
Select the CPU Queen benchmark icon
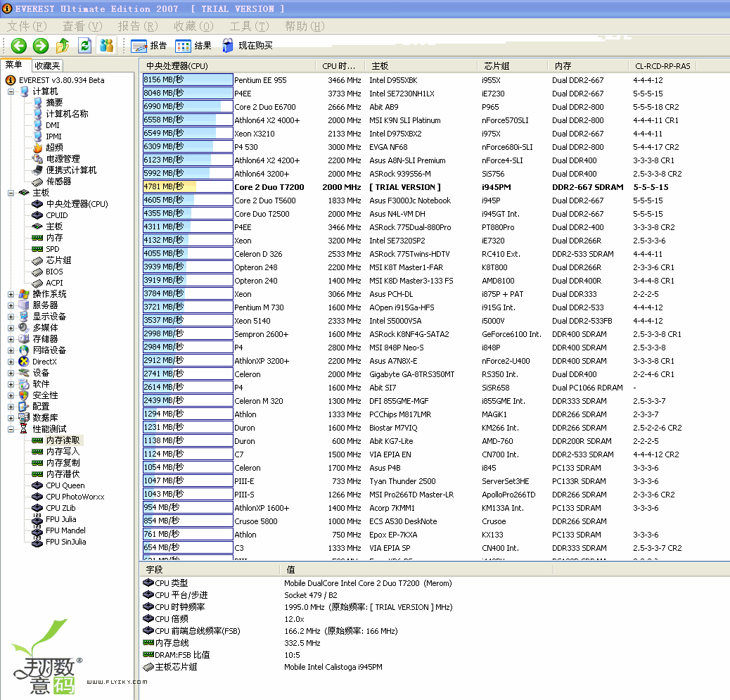pyautogui.click(x=37, y=485)
